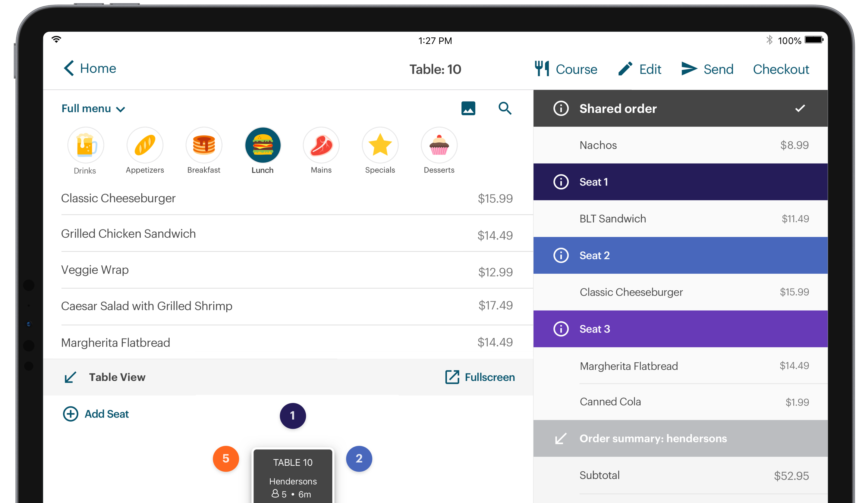The height and width of the screenshot is (503, 868).
Task: Tap the Wi-Fi status icon
Action: (x=56, y=39)
